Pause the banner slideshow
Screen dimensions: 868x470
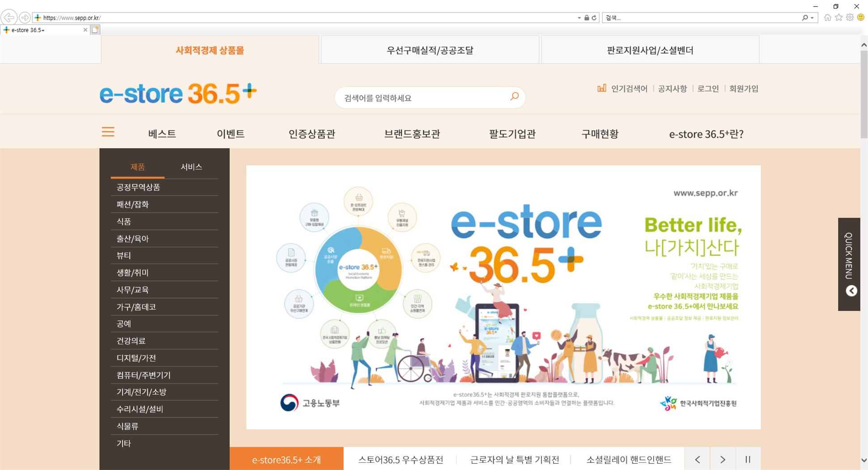point(748,459)
